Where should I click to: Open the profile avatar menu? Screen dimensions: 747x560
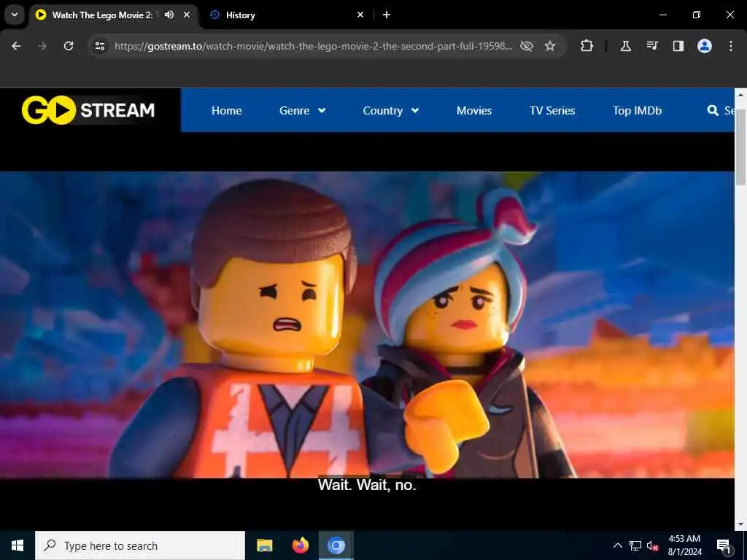click(704, 46)
